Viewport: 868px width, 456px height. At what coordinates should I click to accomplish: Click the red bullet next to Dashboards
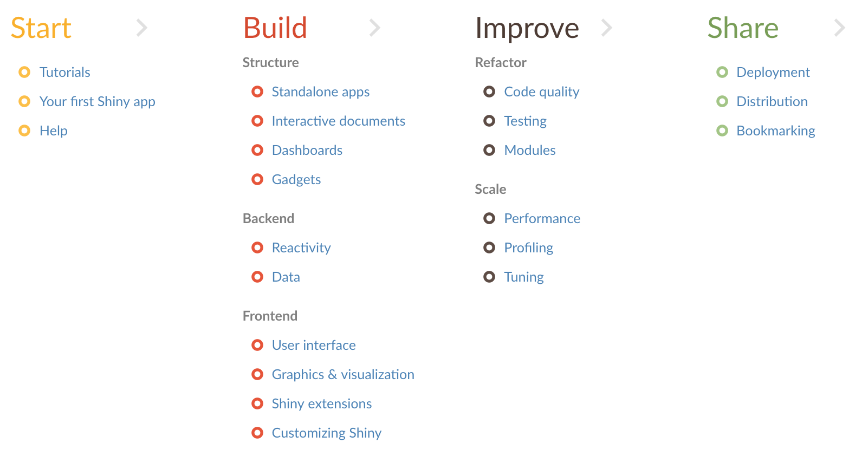click(257, 150)
